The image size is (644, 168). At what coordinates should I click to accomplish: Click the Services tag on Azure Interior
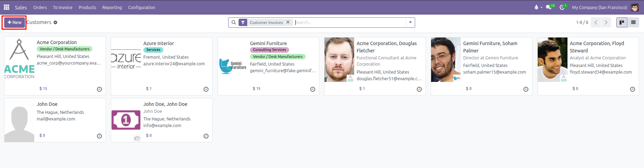point(153,50)
